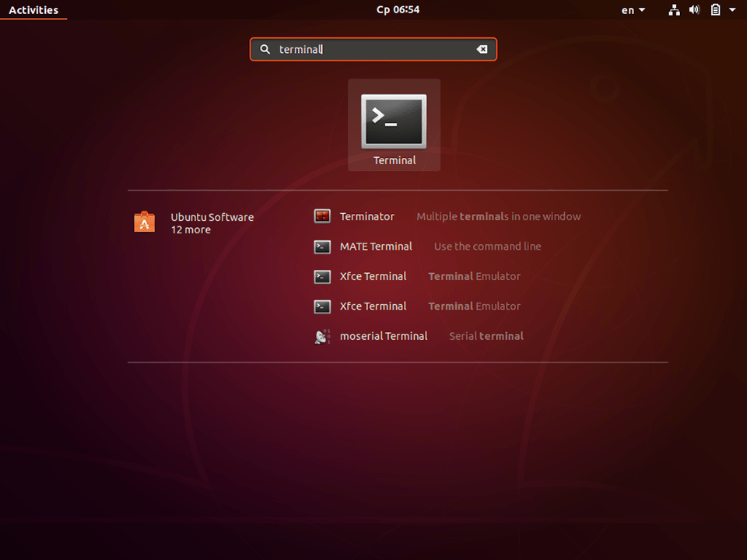Viewport: 747px width, 560px height.
Task: Open the Terminator search result
Action: coord(367,216)
